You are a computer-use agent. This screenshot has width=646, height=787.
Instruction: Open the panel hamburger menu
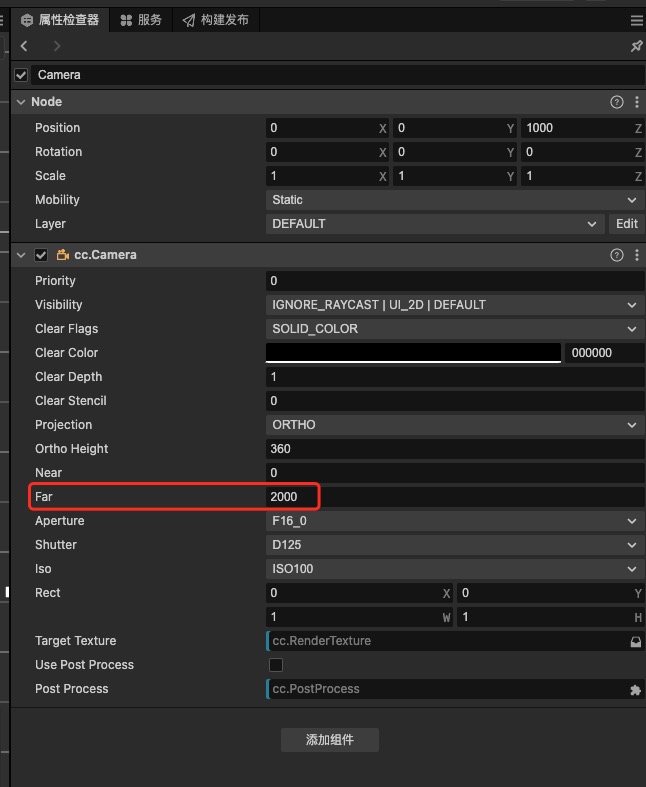(636, 20)
